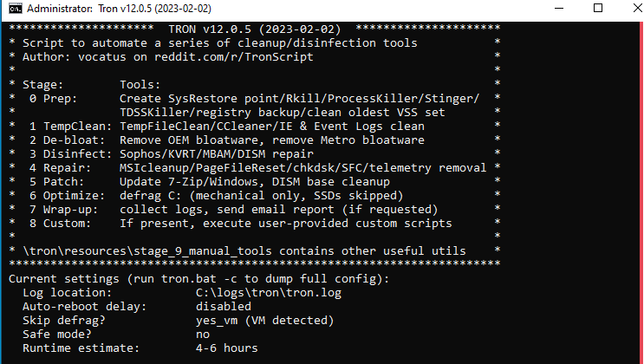Click the '4-6 hours' runtime estimate
This screenshot has width=644, height=364.
click(227, 348)
